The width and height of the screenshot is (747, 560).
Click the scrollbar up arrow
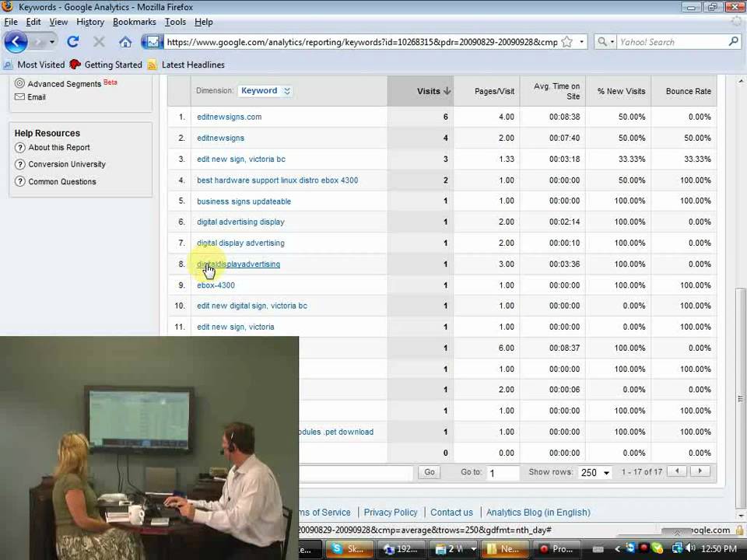(x=741, y=81)
